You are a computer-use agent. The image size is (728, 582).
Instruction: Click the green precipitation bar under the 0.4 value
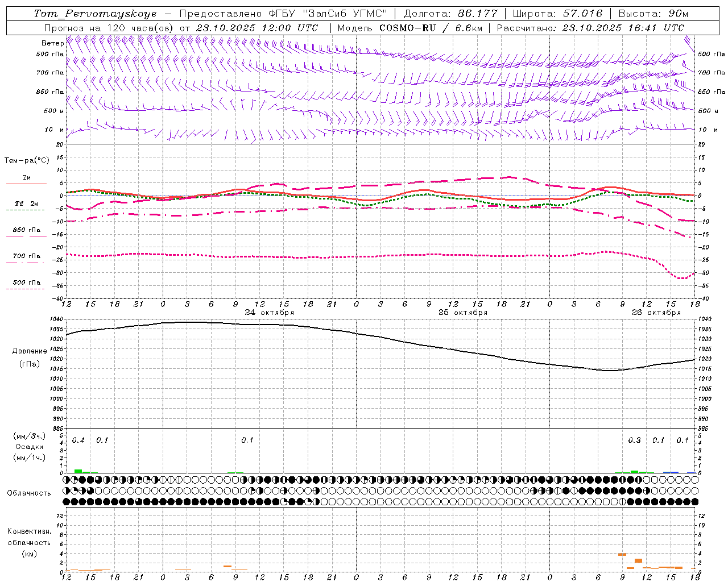tap(78, 471)
